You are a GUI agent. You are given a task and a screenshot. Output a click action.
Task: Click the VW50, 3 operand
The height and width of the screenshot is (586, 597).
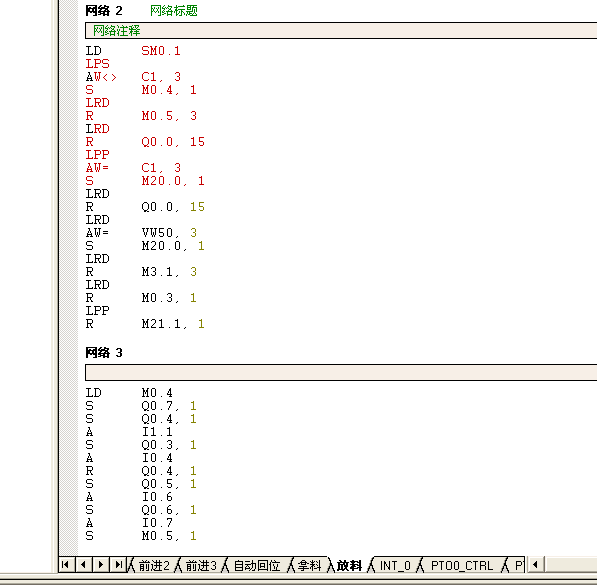(x=169, y=233)
